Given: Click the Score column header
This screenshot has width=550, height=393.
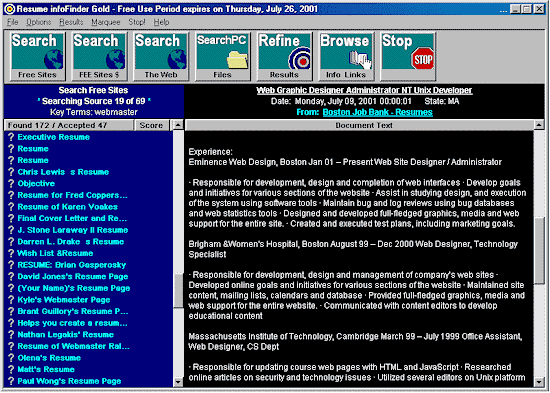Looking at the screenshot, I should [x=151, y=125].
